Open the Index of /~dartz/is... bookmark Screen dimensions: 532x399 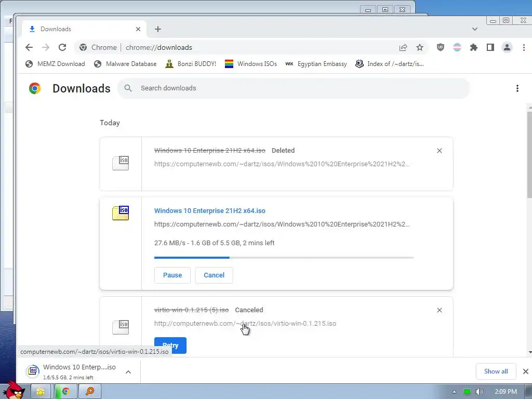pos(390,64)
